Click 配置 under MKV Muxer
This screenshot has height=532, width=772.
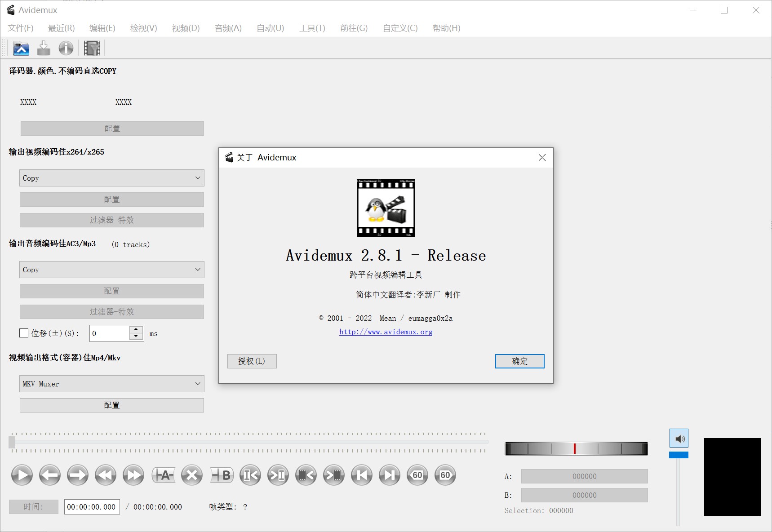pyautogui.click(x=112, y=405)
